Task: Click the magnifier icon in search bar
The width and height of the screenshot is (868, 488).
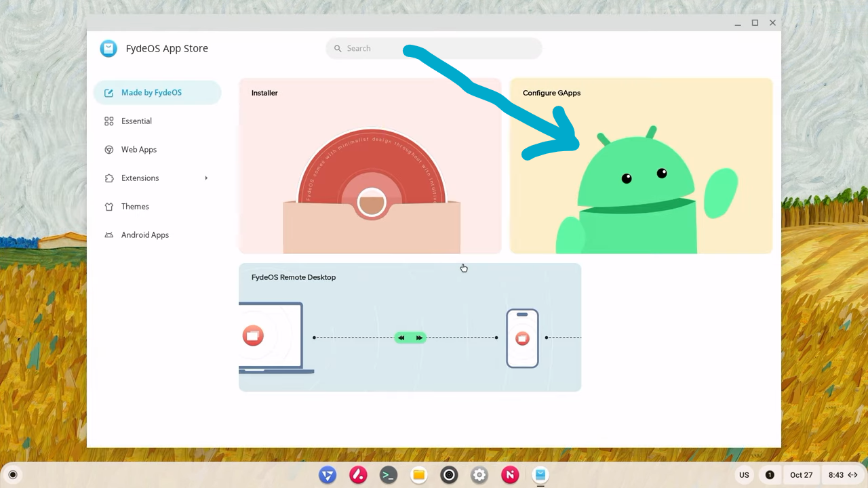Action: coord(338,49)
